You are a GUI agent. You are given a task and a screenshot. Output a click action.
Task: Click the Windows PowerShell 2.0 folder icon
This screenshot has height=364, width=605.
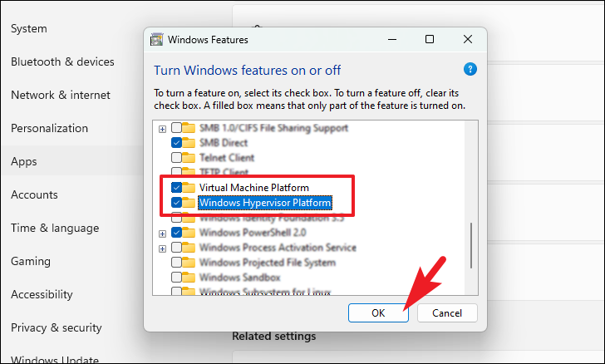point(189,233)
